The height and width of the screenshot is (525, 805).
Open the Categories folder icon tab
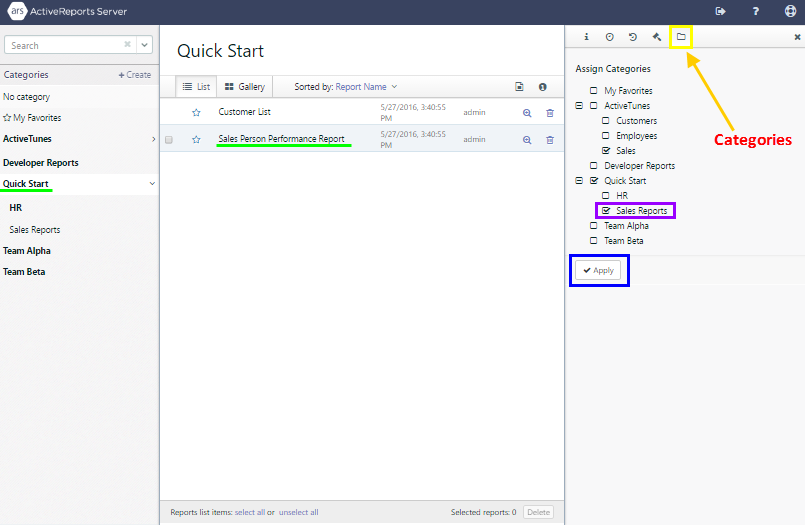click(681, 37)
